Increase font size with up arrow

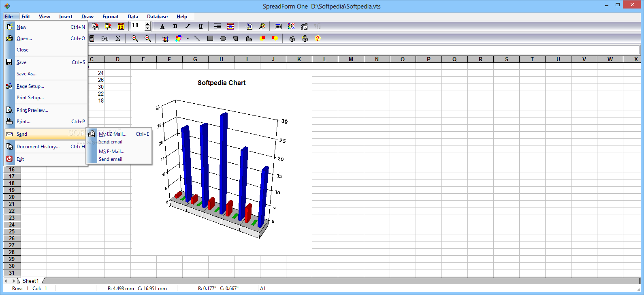coord(147,24)
